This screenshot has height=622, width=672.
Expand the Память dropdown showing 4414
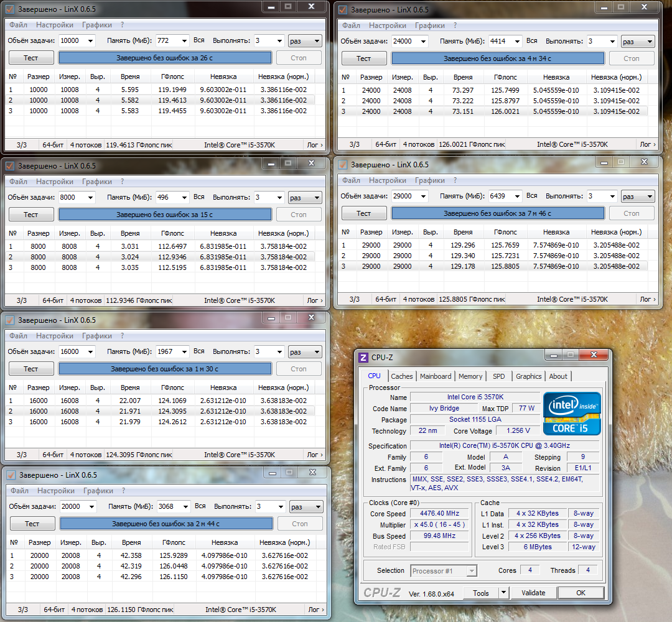click(517, 41)
